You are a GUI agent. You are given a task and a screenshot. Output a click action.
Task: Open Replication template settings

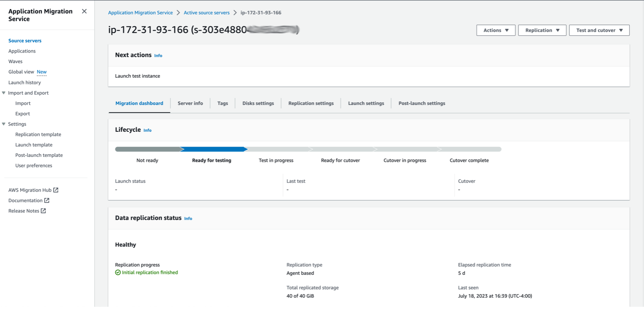[38, 134]
